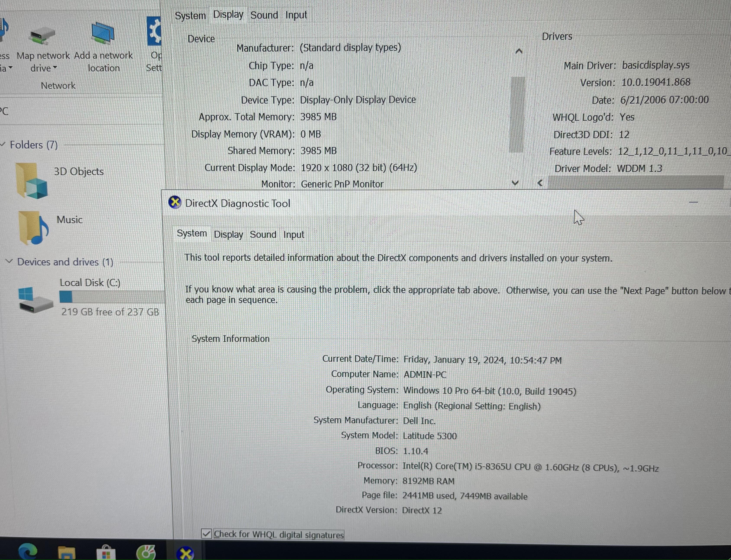Click the Drivers panel scroll-left arrow
731x560 pixels.
540,183
